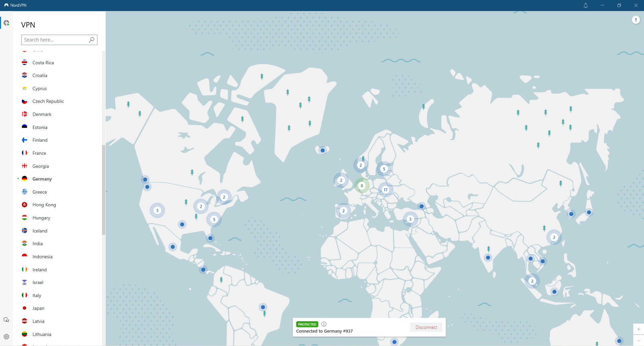644x346 pixels.
Task: Click the Denmark flag icon
Action: point(24,114)
